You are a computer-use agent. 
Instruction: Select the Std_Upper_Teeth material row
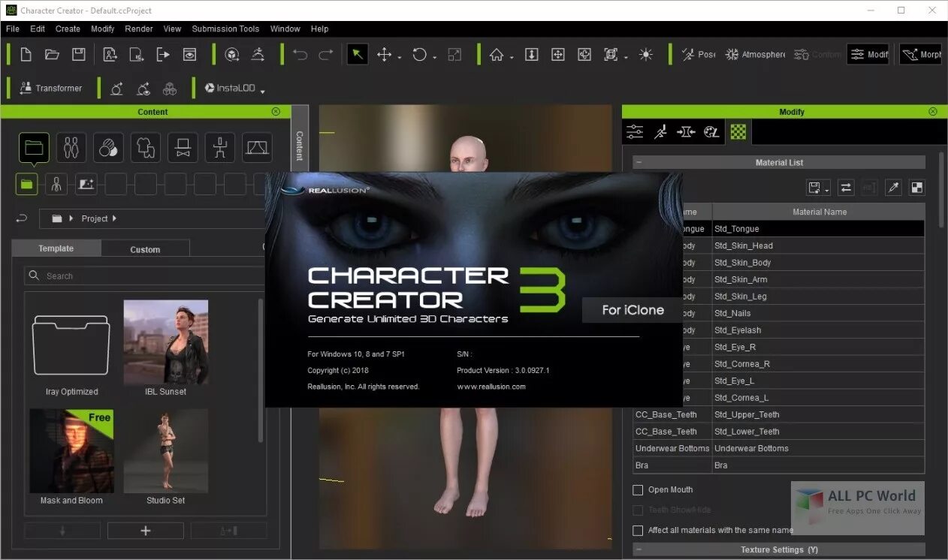pos(779,414)
